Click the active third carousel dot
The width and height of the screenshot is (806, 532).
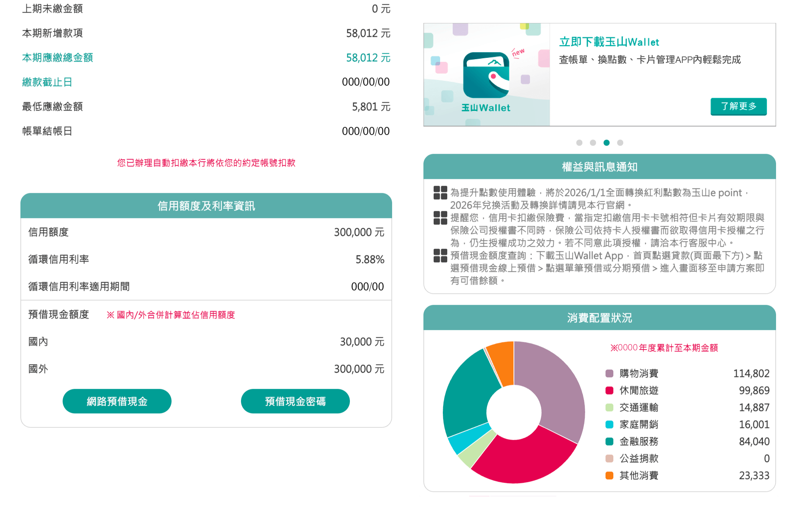point(606,143)
